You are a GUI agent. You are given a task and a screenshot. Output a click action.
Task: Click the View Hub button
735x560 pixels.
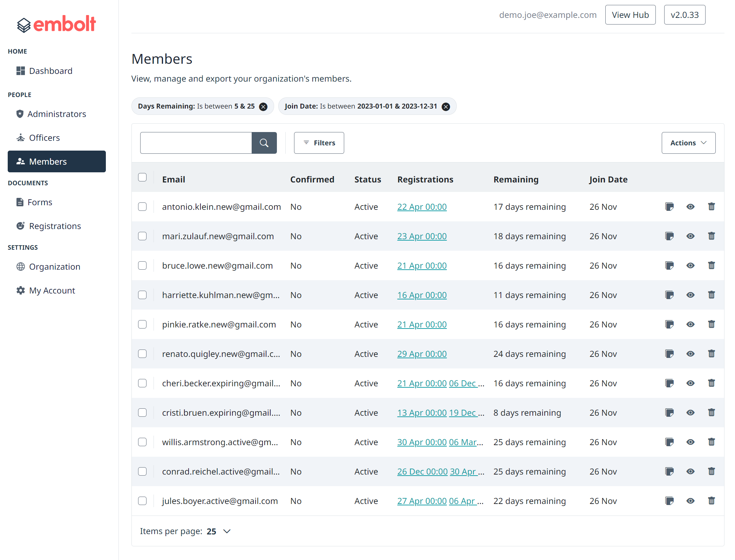630,15
